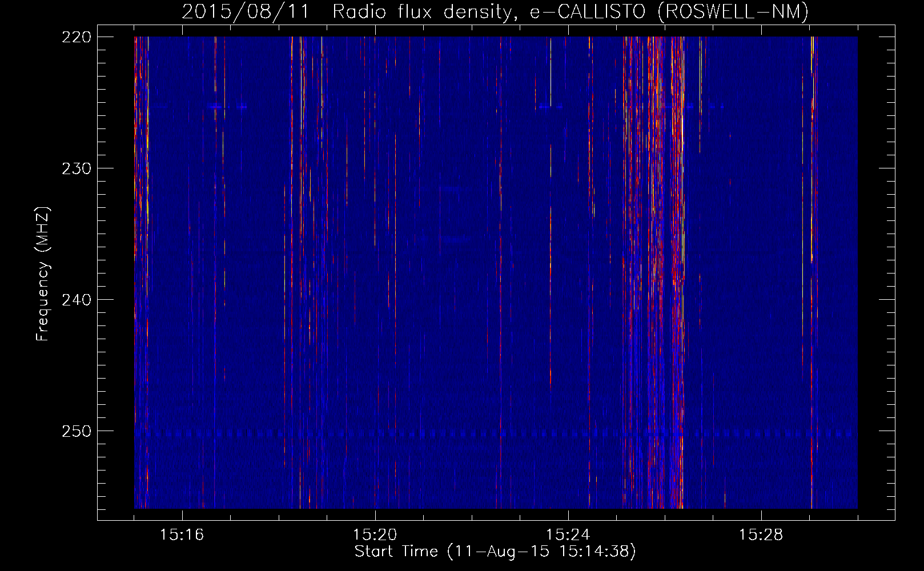Click the 'Frequency (MHZ)' axis title
This screenshot has height=571, width=924.
click(43, 274)
